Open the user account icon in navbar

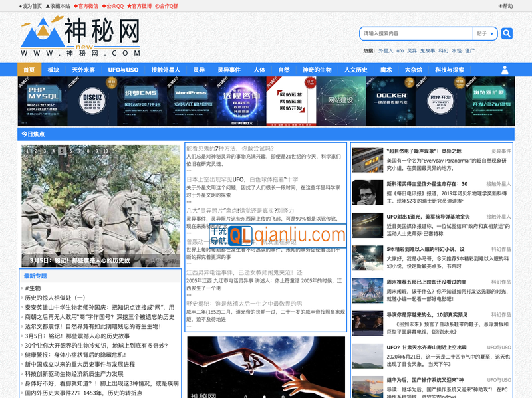505,70
